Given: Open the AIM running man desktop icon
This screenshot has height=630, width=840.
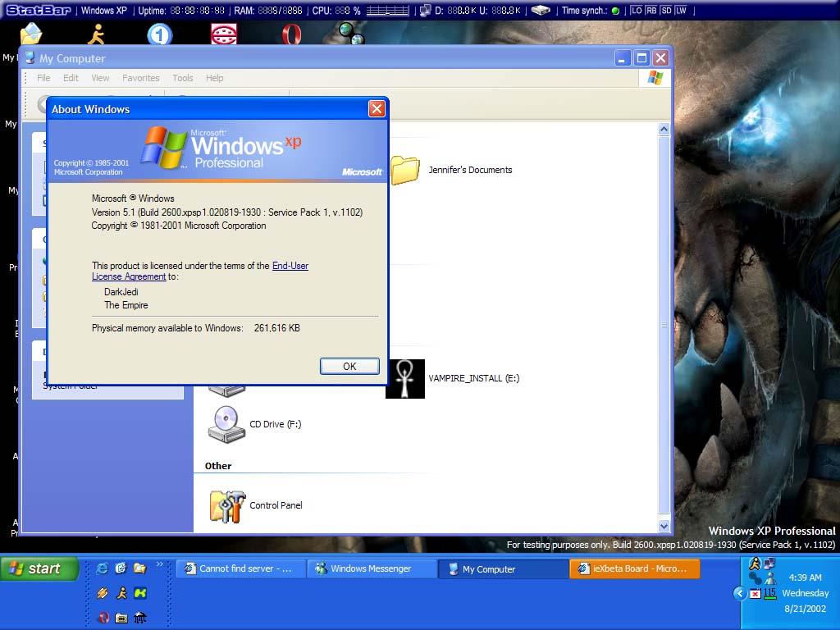Looking at the screenshot, I should 96,34.
